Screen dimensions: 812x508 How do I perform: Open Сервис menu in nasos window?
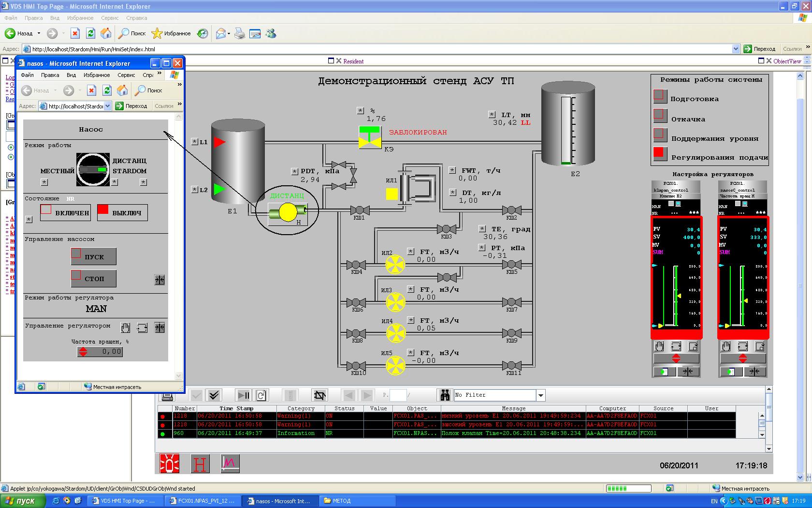(x=126, y=75)
